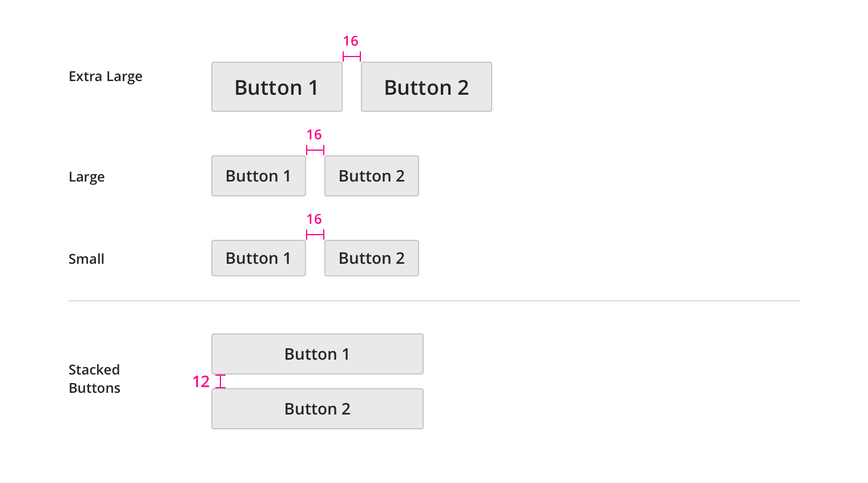Click the pink 12 spacing value
Viewport: 868px width, 483px height.
pyautogui.click(x=201, y=381)
